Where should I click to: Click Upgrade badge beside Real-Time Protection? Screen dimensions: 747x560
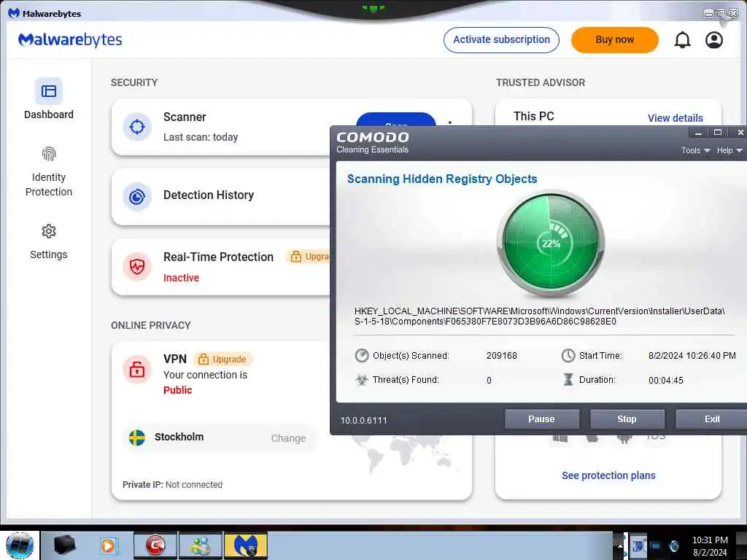click(309, 257)
